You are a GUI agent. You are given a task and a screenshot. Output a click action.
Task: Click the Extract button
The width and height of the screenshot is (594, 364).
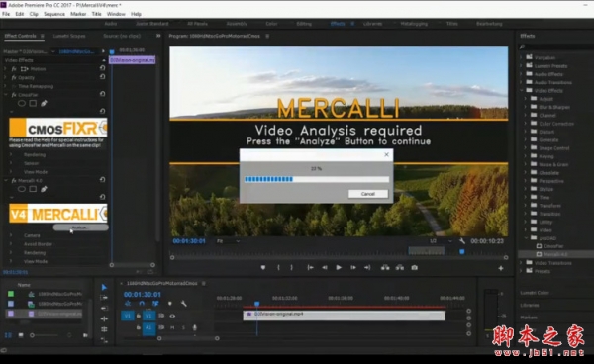pos(400,267)
